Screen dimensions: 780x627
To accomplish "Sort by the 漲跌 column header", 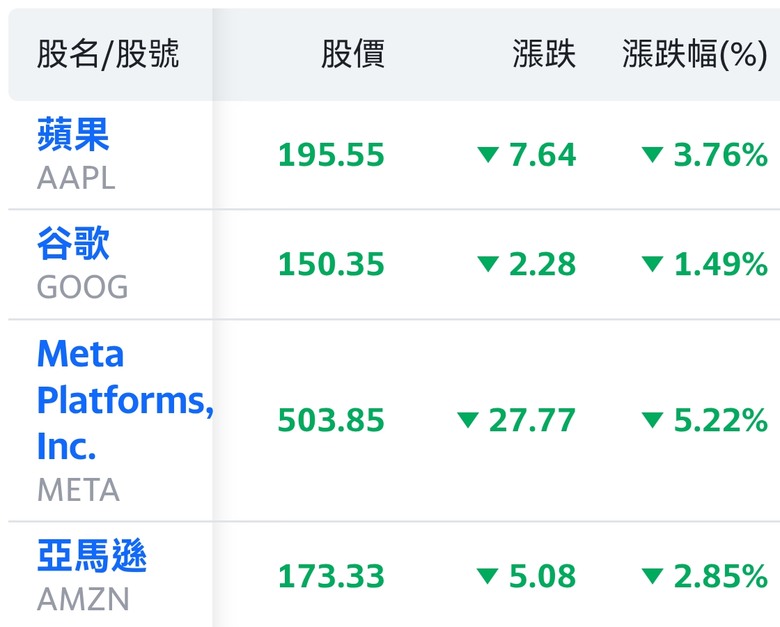I will pos(544,54).
